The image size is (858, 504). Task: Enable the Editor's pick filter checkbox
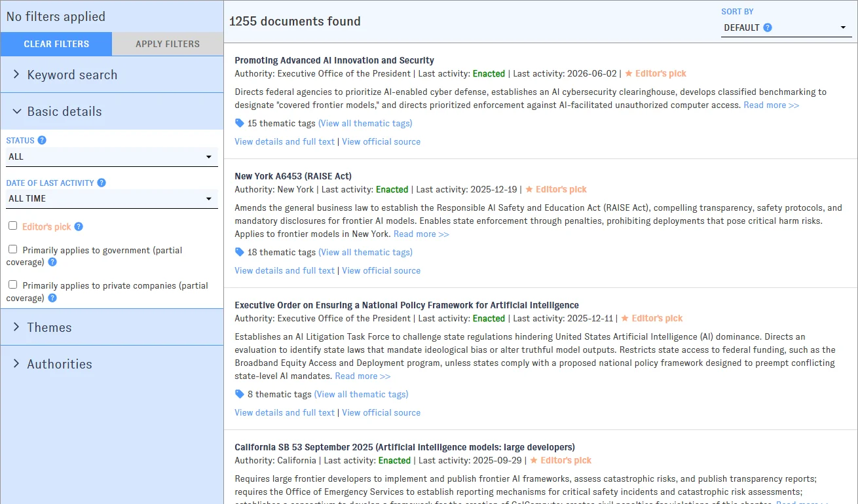13,225
